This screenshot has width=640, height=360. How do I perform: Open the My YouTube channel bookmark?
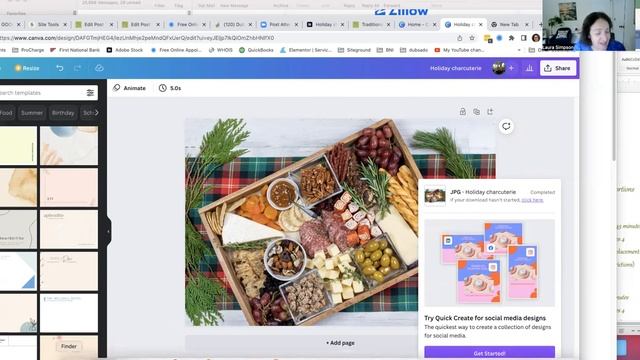(x=460, y=50)
